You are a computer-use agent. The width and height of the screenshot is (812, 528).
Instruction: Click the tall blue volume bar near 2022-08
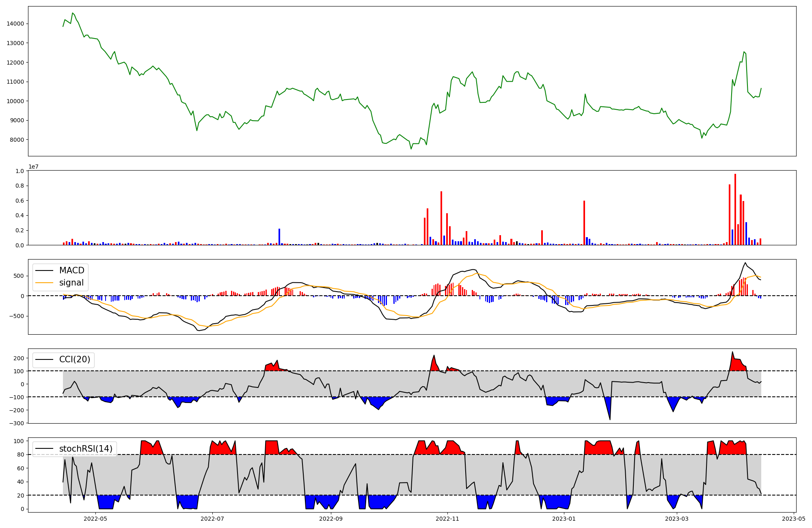pyautogui.click(x=279, y=237)
